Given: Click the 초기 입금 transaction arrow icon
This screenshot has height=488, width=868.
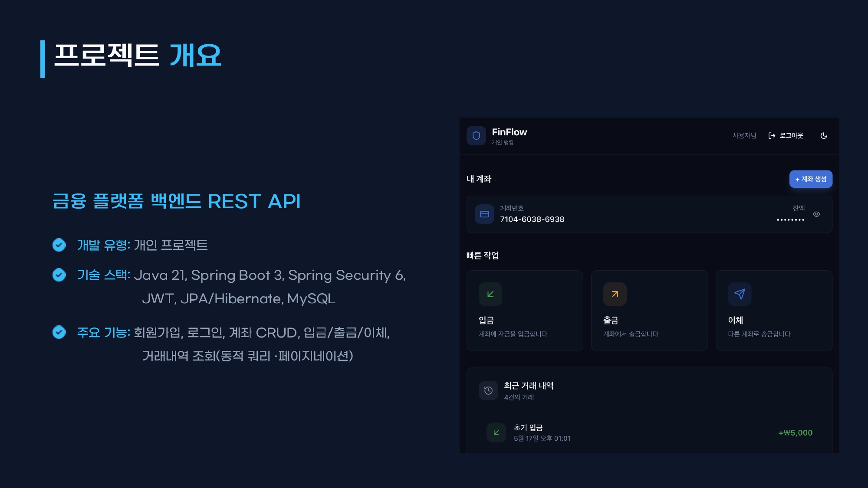Looking at the screenshot, I should coord(496,432).
